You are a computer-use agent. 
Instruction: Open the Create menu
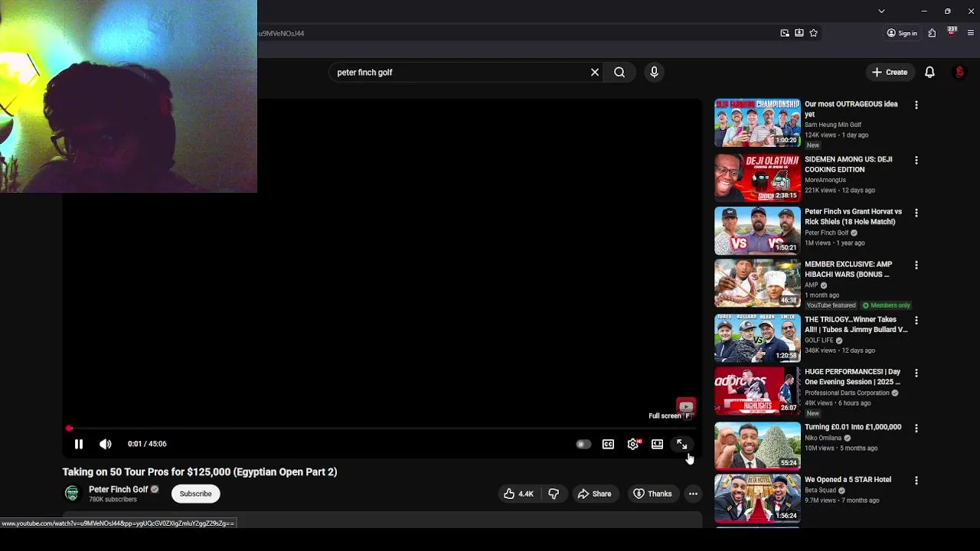coord(889,72)
